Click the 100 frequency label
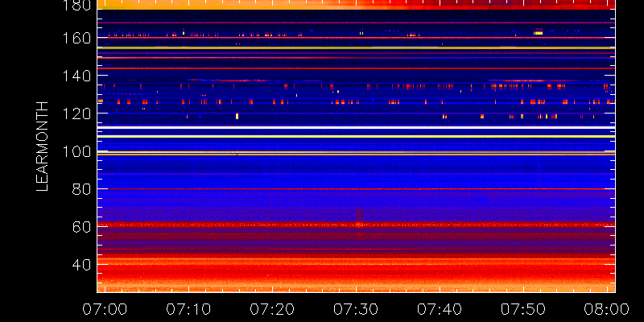This screenshot has width=644, height=322. [x=76, y=151]
